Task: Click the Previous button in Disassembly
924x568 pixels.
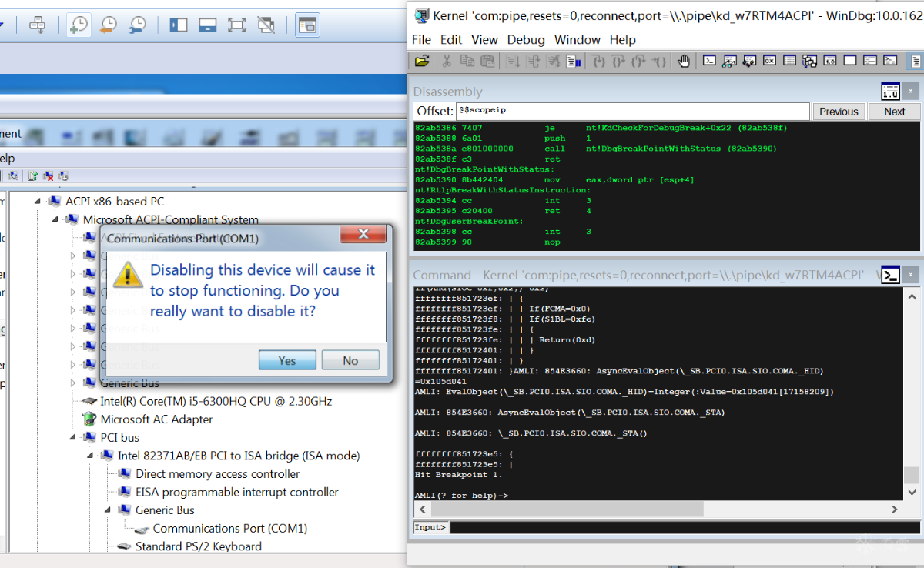Action: tap(839, 112)
